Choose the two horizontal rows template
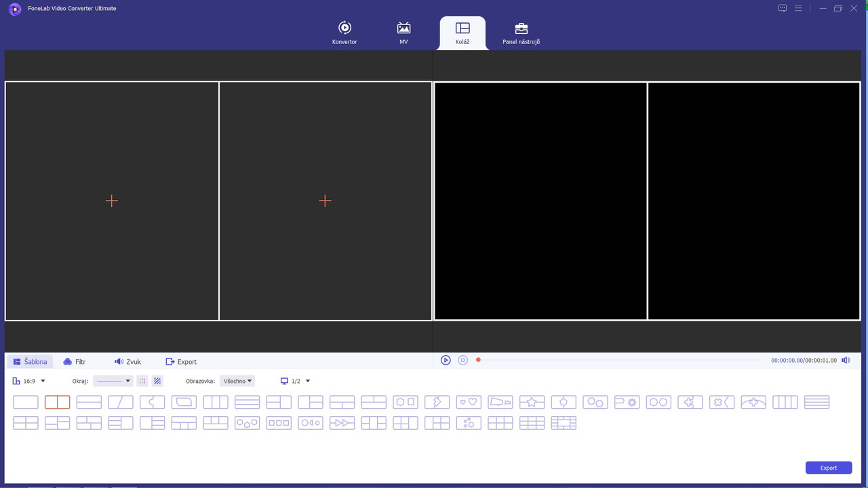The image size is (868, 488). point(89,402)
